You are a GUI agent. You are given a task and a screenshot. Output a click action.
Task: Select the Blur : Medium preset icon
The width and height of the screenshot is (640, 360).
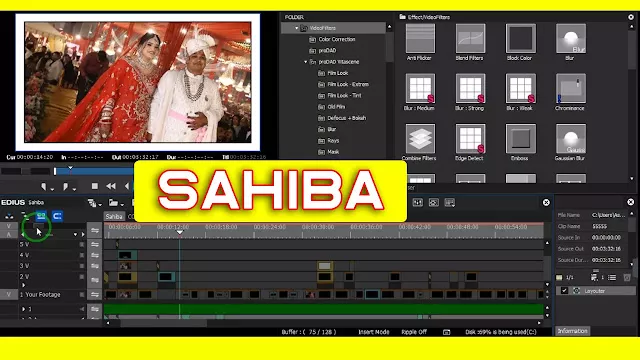pos(420,88)
